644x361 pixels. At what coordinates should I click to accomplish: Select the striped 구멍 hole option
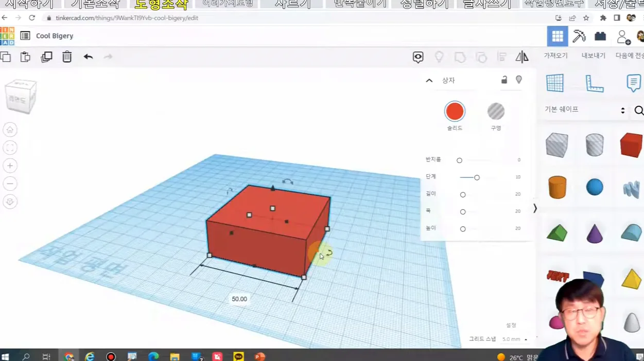[496, 112]
